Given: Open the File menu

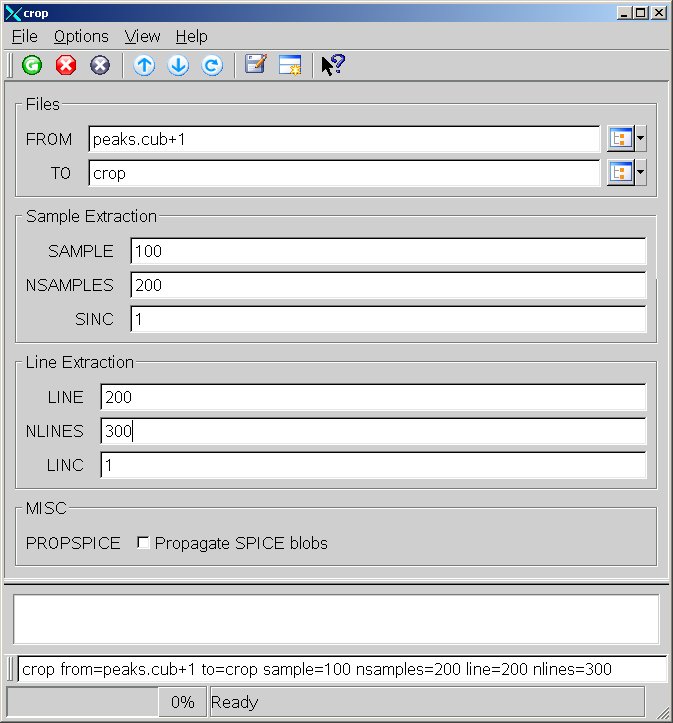Looking at the screenshot, I should [24, 36].
